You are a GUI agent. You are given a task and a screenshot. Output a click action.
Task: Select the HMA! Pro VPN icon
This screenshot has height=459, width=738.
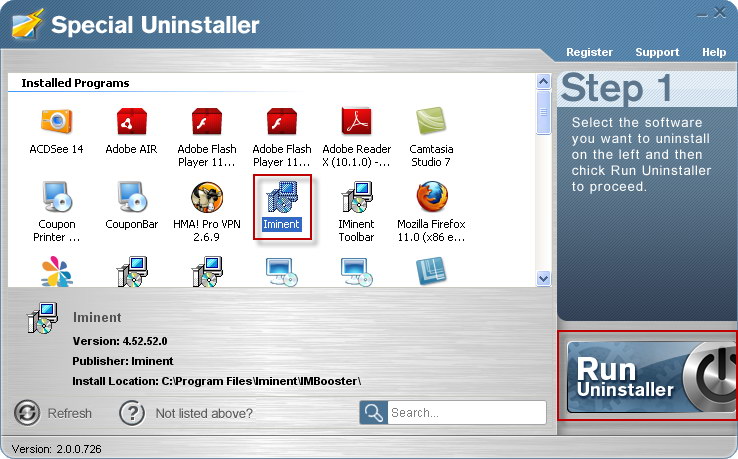pos(207,197)
